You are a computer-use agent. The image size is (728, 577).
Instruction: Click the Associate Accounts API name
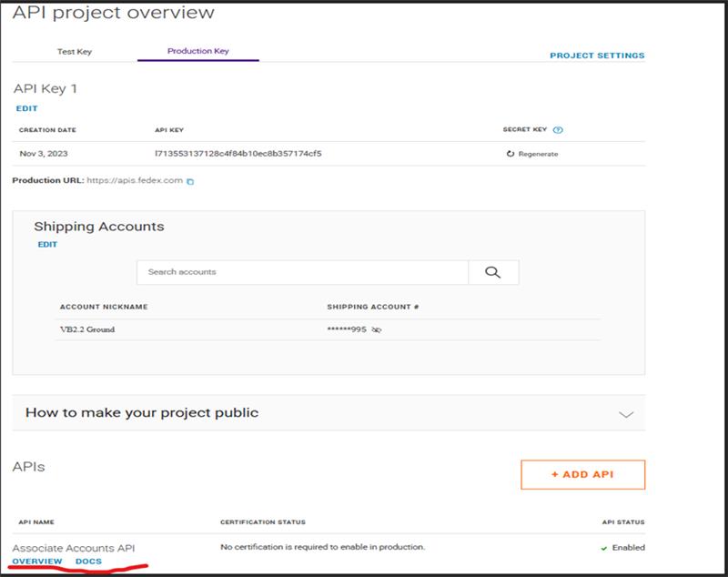(x=74, y=548)
